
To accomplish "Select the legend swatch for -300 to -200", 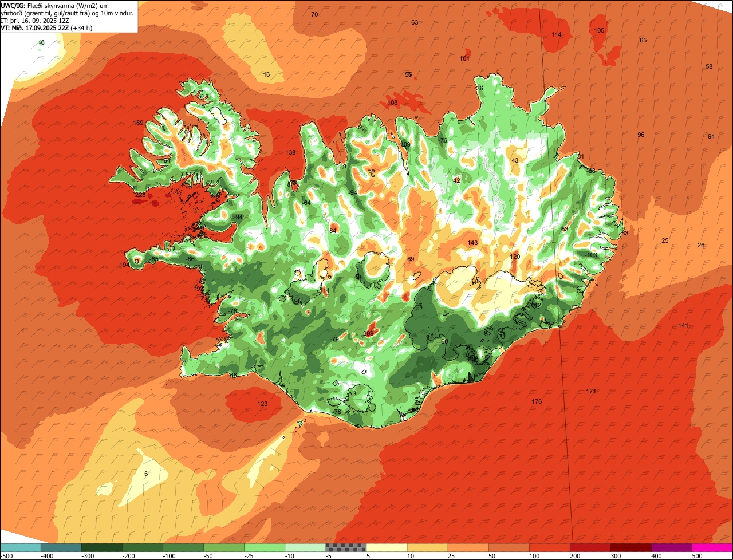I will point(101,547).
